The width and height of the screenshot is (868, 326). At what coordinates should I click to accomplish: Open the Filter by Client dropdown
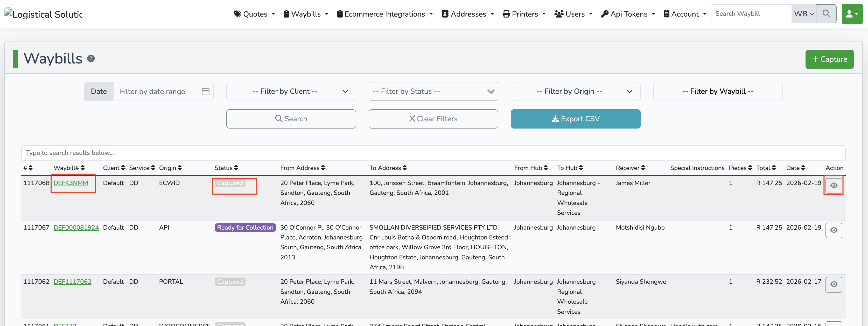click(291, 91)
